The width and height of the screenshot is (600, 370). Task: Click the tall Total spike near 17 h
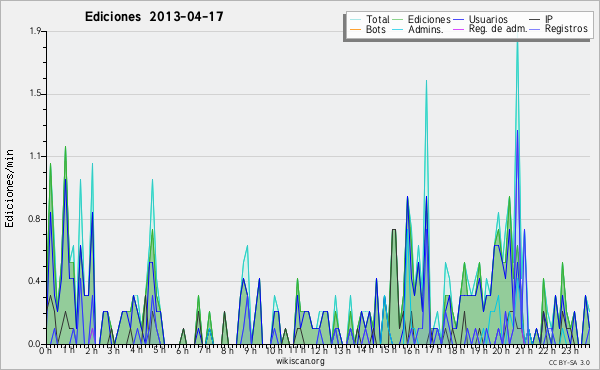tap(426, 81)
